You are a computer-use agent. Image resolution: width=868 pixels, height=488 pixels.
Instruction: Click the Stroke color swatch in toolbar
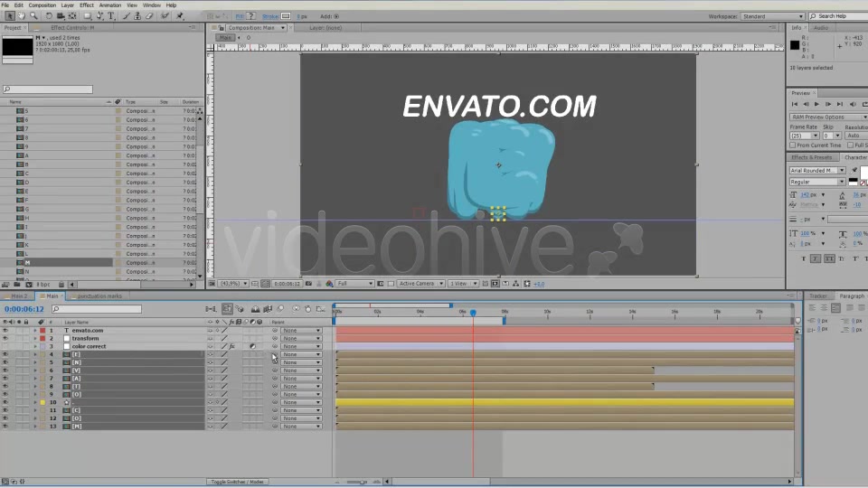click(x=286, y=16)
